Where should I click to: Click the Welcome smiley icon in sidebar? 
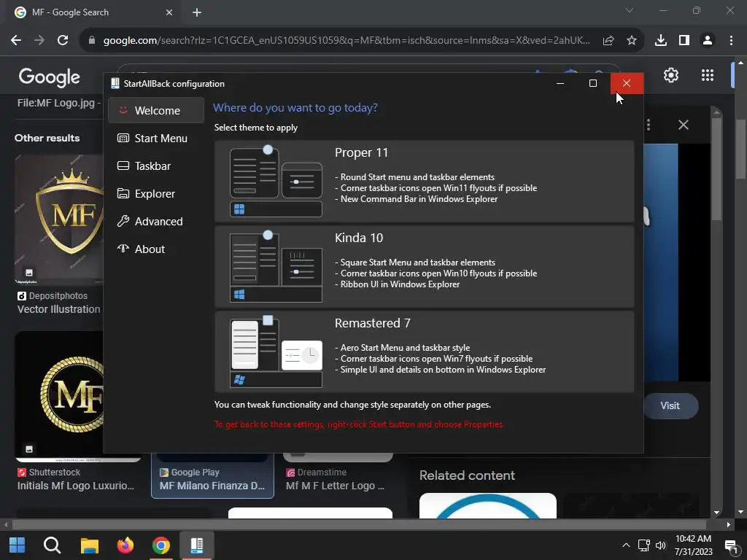[123, 110]
